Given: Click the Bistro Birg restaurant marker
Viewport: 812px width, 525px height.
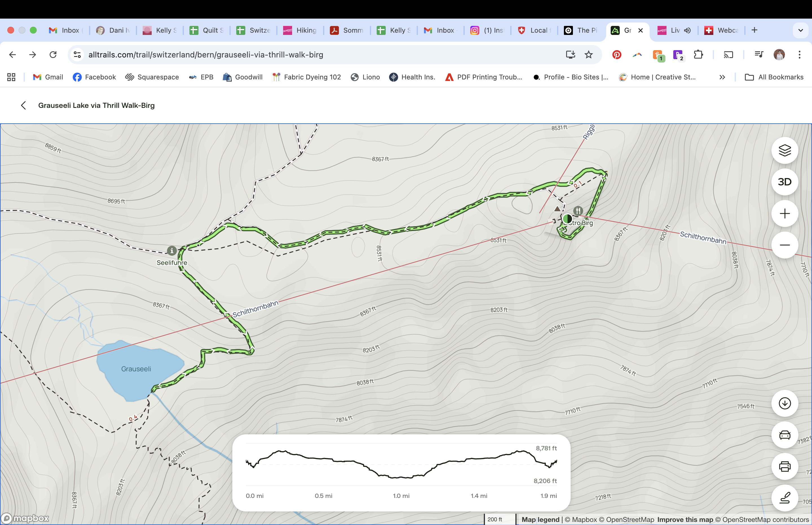Looking at the screenshot, I should pyautogui.click(x=578, y=211).
